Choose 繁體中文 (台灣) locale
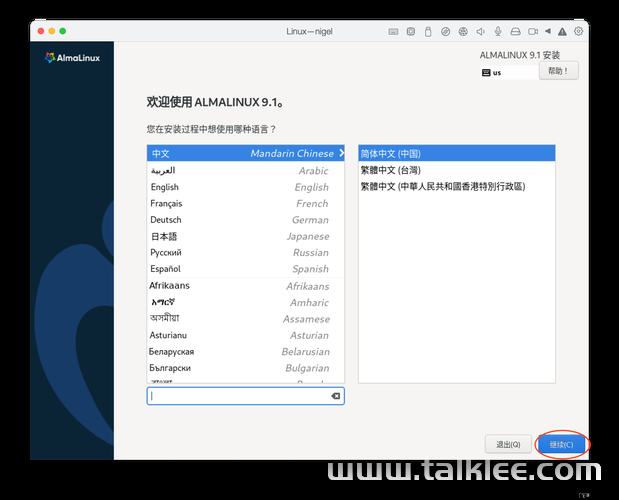619x500 pixels. pos(457,170)
